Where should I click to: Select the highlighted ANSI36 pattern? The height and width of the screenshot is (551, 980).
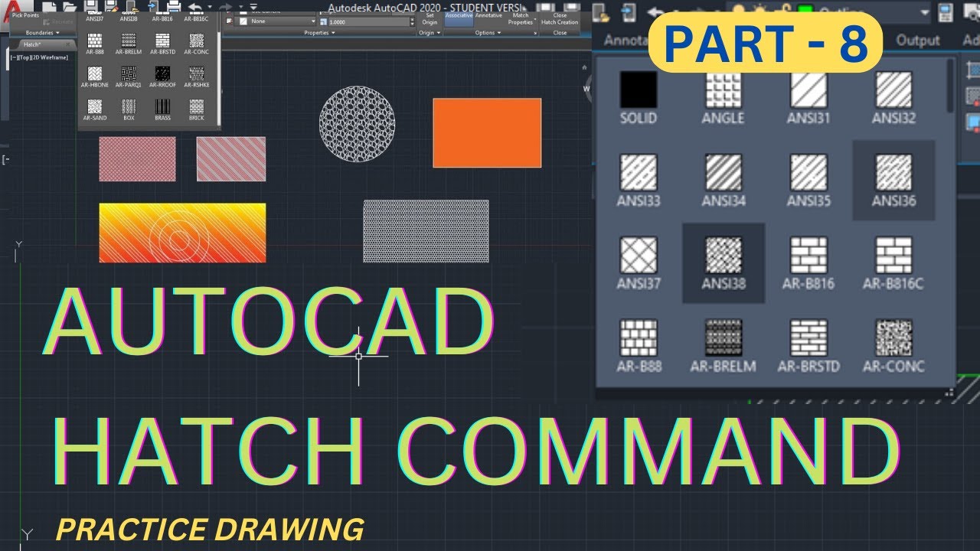coord(893,181)
